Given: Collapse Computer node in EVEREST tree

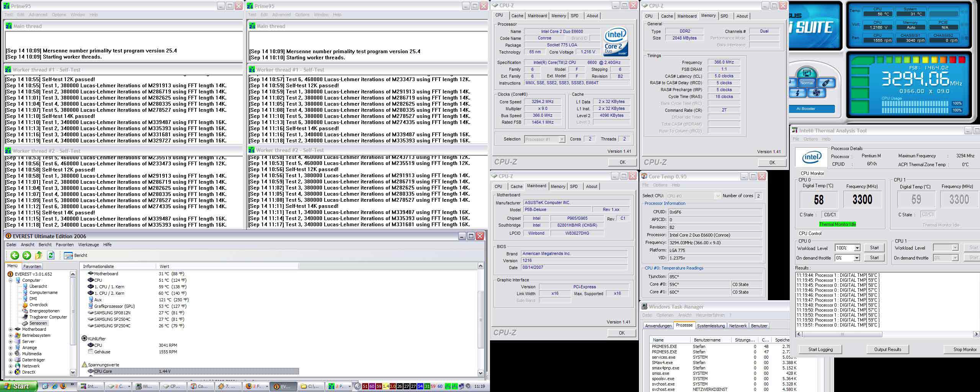Looking at the screenshot, I should pos(11,280).
